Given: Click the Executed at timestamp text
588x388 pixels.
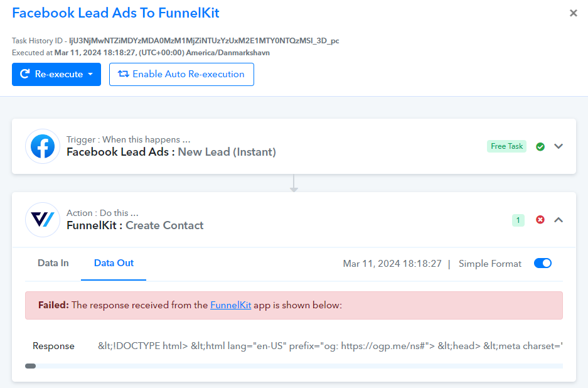Looking at the screenshot, I should click(141, 53).
